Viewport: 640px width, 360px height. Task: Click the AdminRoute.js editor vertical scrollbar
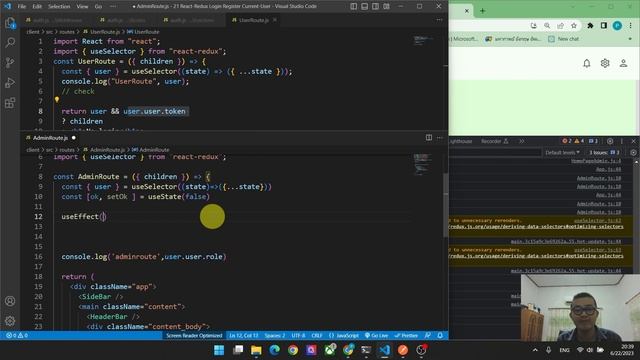click(x=446, y=204)
